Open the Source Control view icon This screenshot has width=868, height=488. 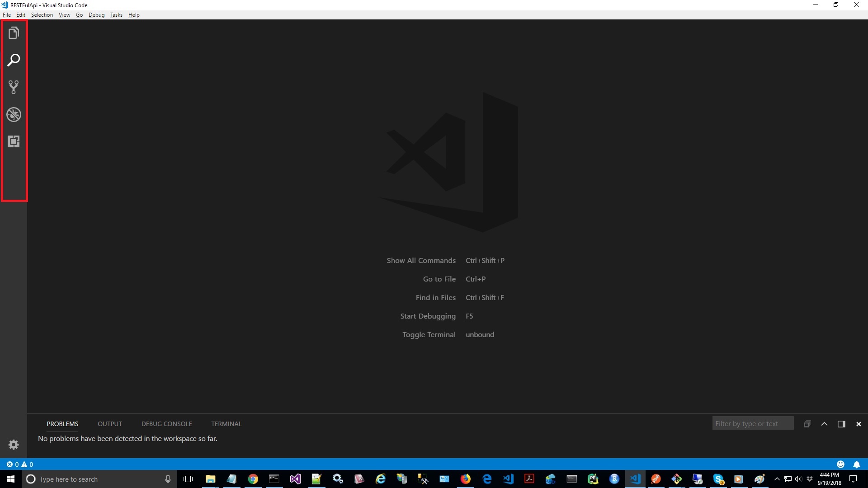[14, 87]
